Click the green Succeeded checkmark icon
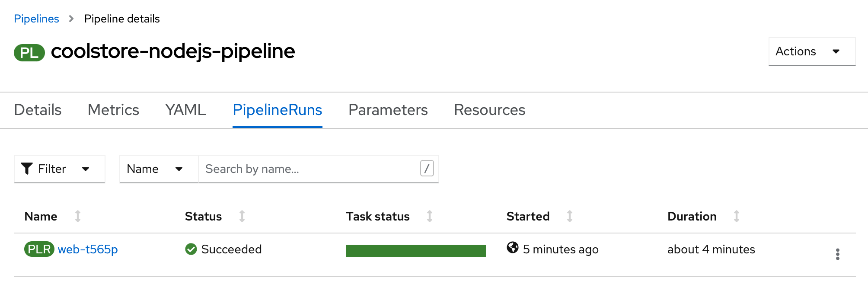Screen dimensions: 868x294 pyautogui.click(x=191, y=249)
